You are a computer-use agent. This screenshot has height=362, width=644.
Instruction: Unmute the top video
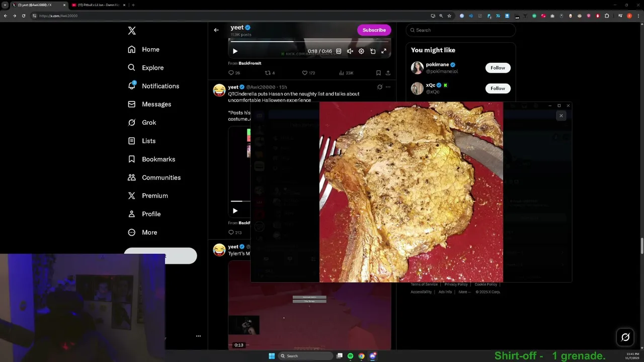(350, 51)
